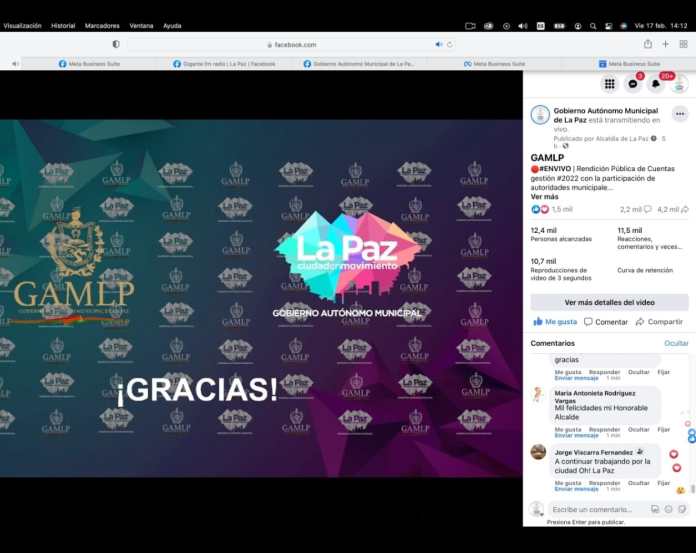696x553 pixels.
Task: Open the post's three-dot options menu
Action: pyautogui.click(x=680, y=114)
